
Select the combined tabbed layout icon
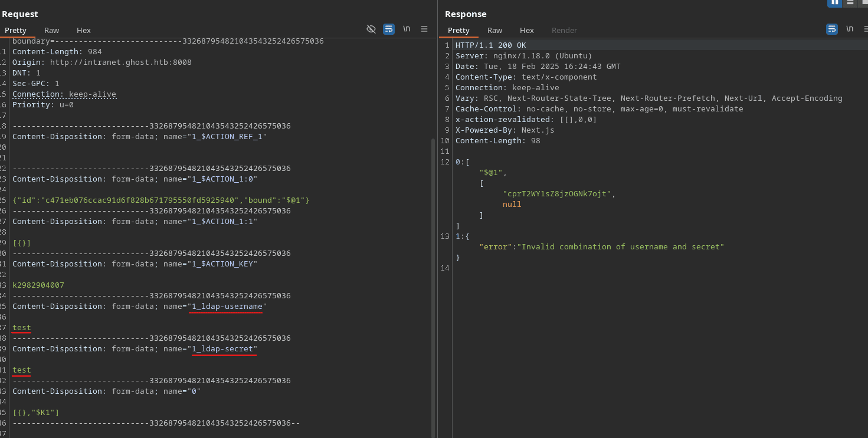tap(864, 2)
